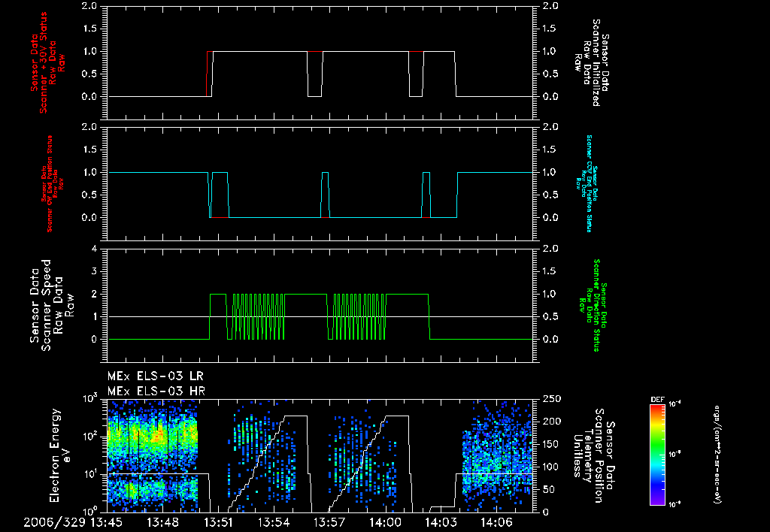Click the DEF label above the color bar
This screenshot has width=770, height=532.
[x=657, y=400]
